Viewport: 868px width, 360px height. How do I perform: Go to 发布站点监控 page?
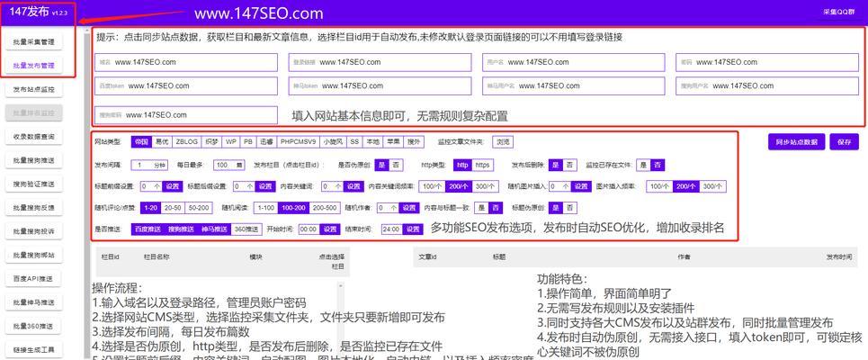tap(34, 89)
